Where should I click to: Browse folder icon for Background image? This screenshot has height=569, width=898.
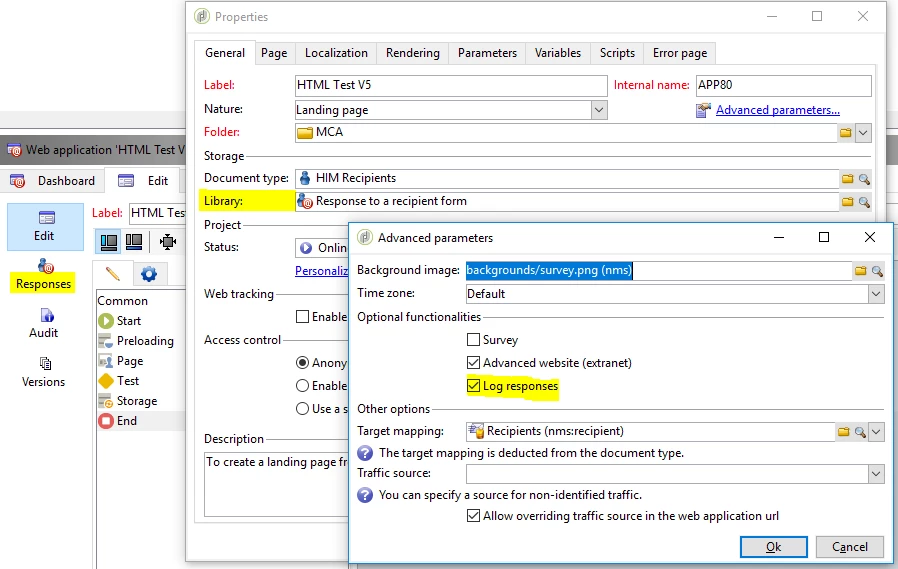coord(860,271)
